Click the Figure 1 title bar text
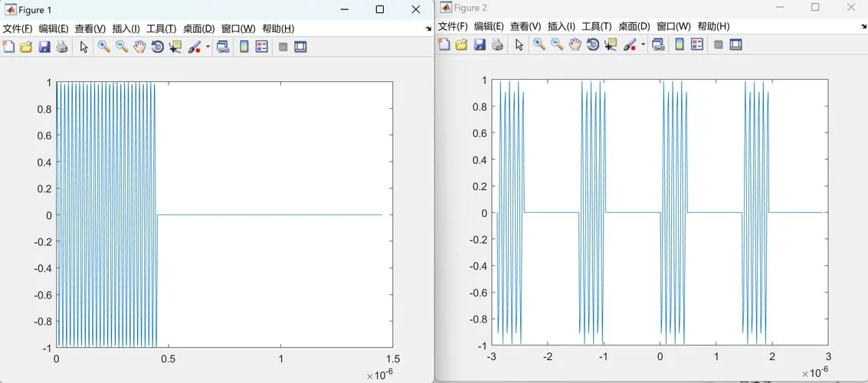Viewport: 868px width, 383px height. (35, 10)
